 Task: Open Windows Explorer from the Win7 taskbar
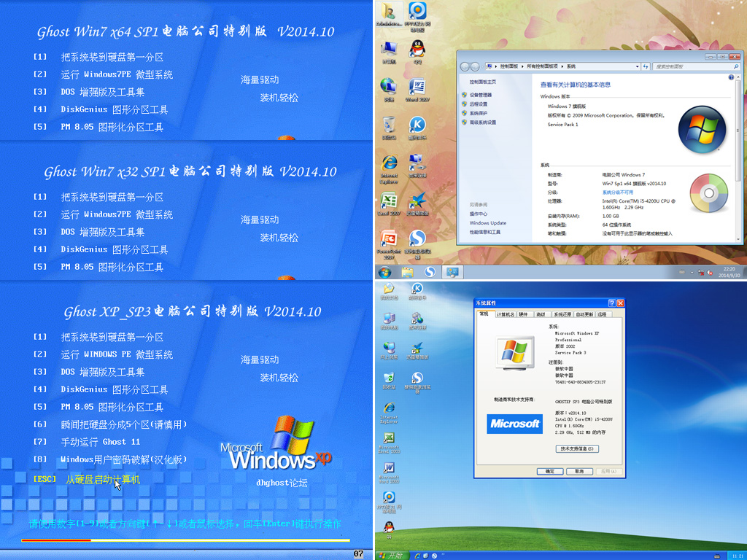[x=407, y=272]
